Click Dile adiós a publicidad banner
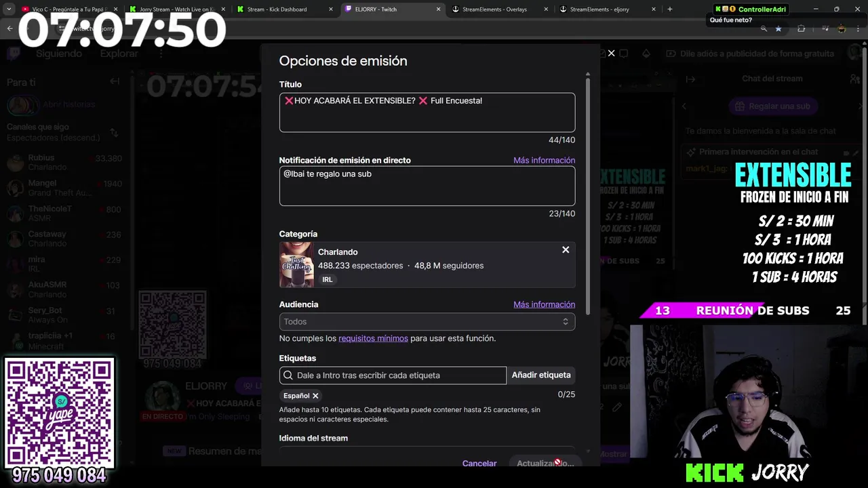This screenshot has width=868, height=488. click(750, 54)
